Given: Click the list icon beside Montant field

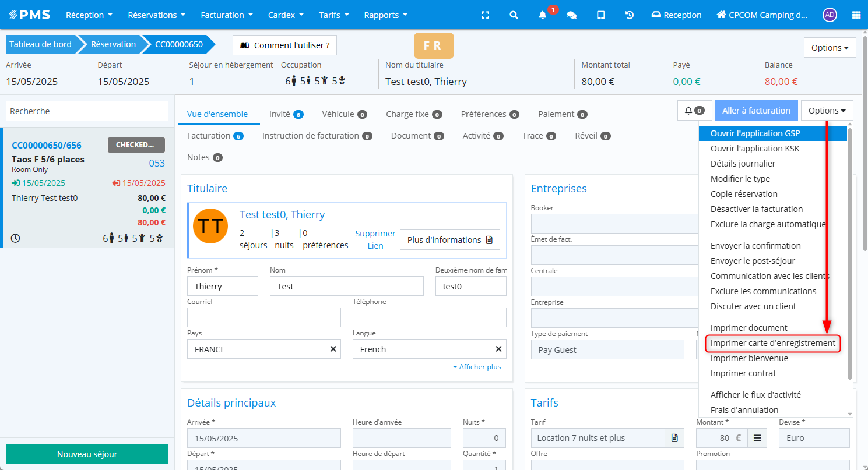Looking at the screenshot, I should pyautogui.click(x=758, y=438).
